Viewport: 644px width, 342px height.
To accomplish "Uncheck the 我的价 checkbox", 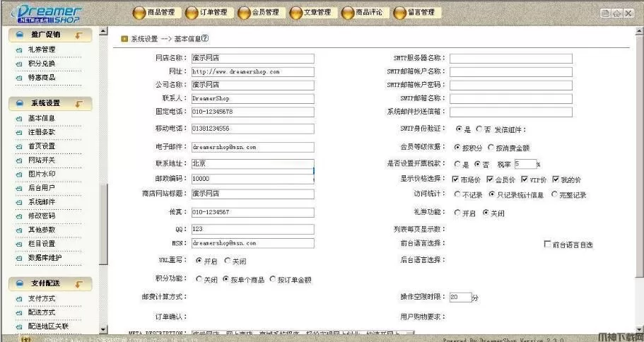I will click(556, 179).
